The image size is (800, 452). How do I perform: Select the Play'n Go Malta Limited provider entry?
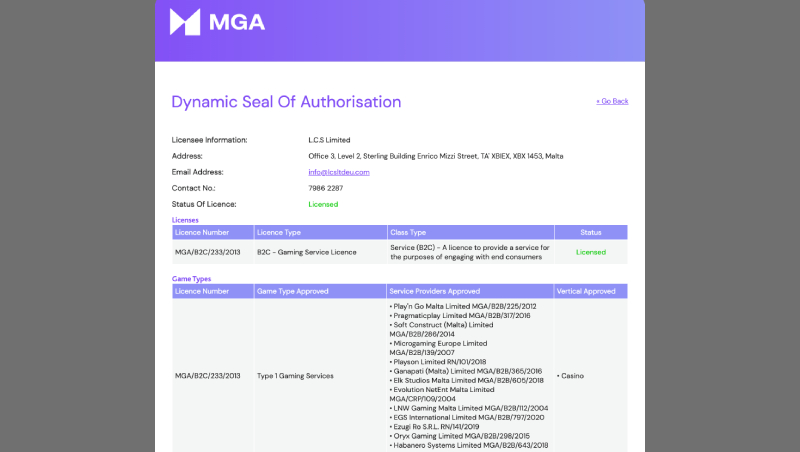463,306
